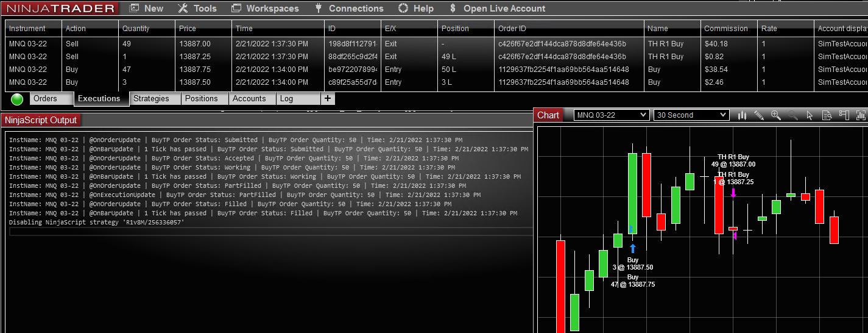Screen dimensions: 868x333
Task: Click the dollar sign icon
Action: (452, 9)
